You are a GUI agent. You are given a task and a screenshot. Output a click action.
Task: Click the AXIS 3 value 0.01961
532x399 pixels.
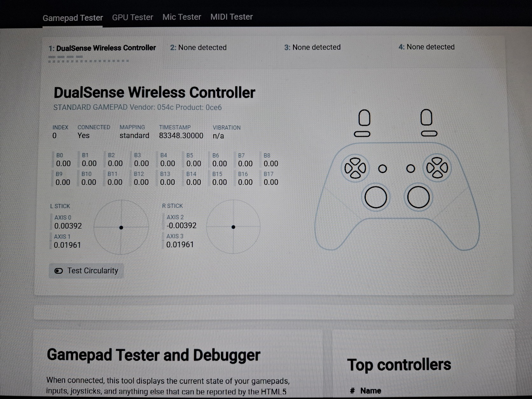point(180,245)
